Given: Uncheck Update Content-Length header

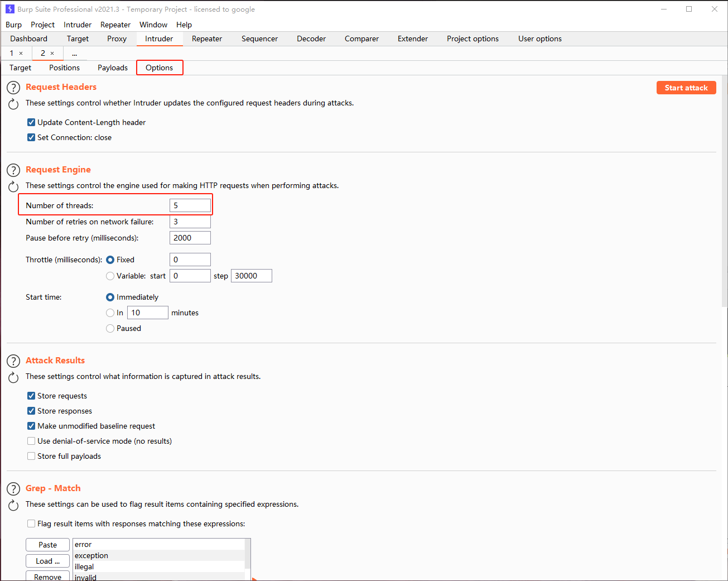Looking at the screenshot, I should (31, 122).
